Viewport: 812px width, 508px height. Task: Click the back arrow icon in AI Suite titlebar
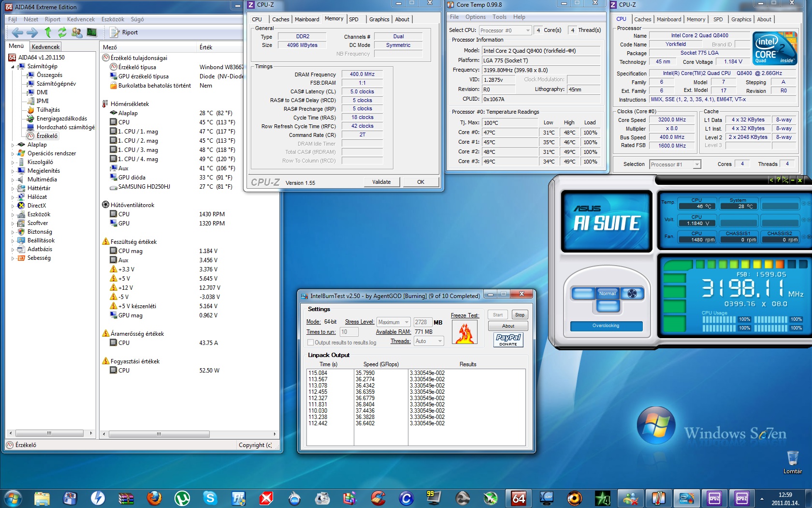[771, 180]
